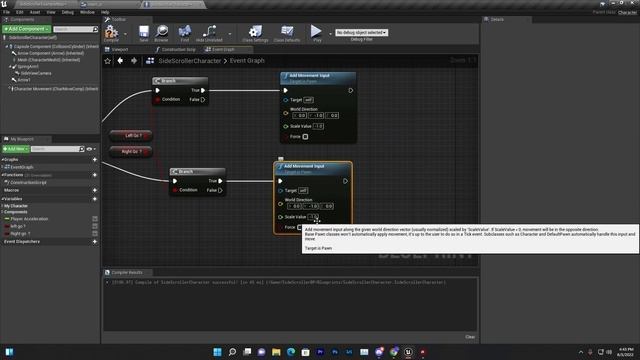Open Microsoft Edge from taskbar

click(x=291, y=352)
